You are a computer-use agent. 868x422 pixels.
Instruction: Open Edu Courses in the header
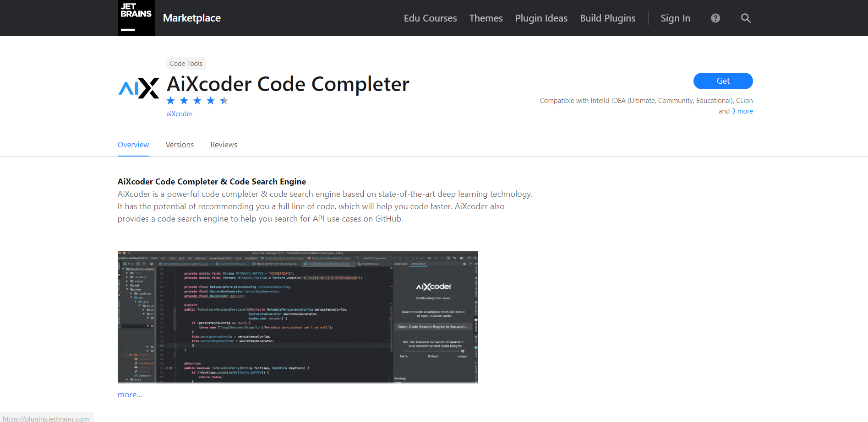430,18
